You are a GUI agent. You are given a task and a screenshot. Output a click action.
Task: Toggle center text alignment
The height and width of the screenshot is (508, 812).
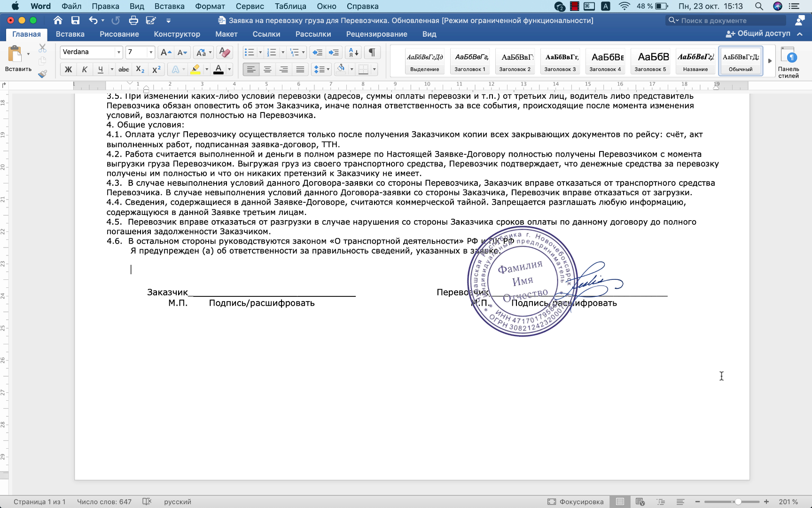[x=267, y=69]
